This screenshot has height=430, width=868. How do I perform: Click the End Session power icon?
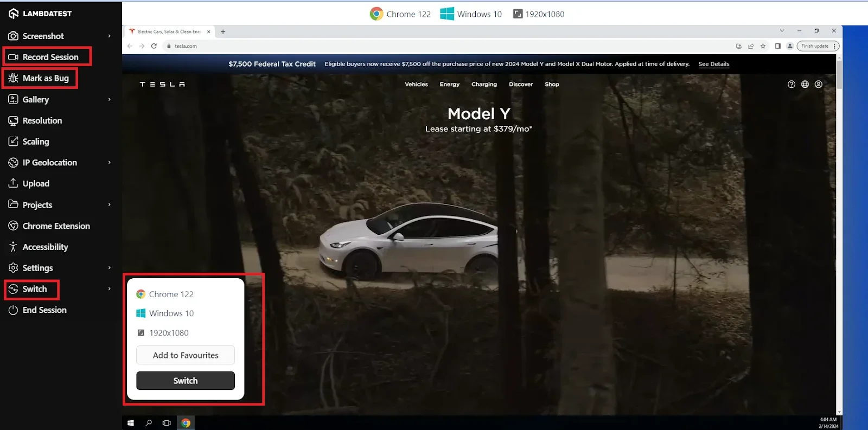click(x=14, y=310)
